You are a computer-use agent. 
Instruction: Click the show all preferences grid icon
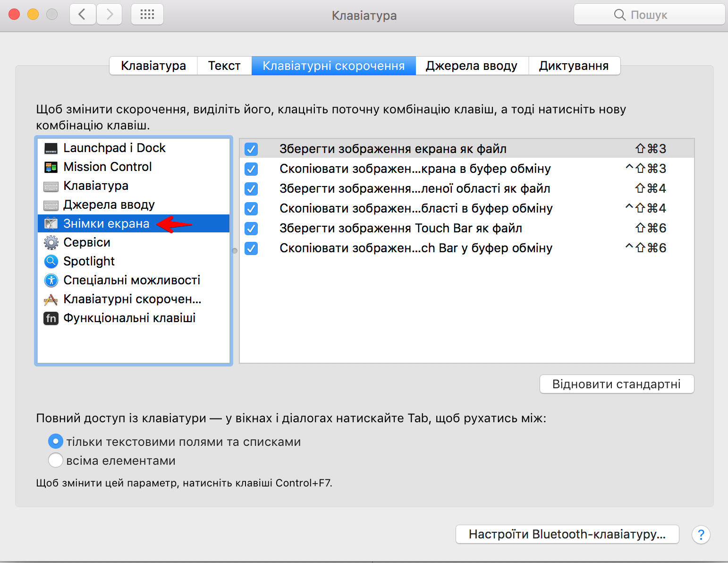click(x=147, y=14)
